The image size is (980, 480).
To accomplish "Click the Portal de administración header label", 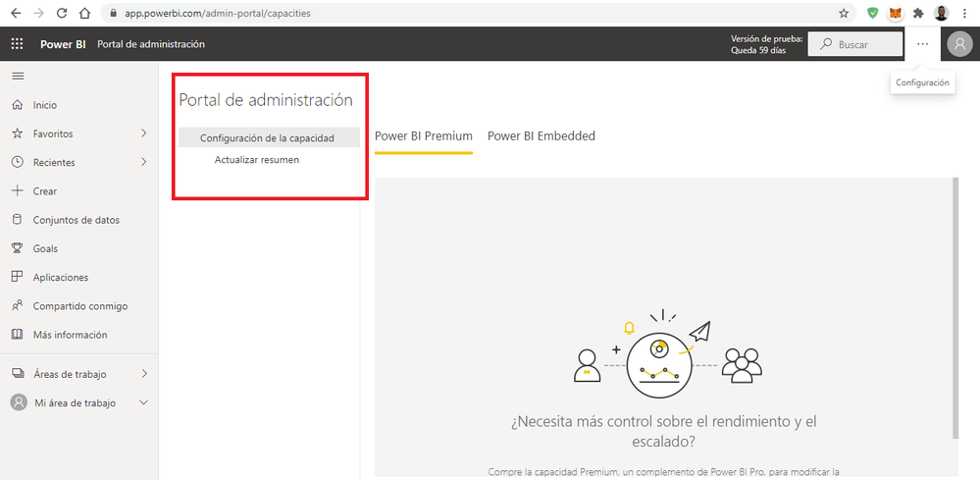I will tap(151, 44).
